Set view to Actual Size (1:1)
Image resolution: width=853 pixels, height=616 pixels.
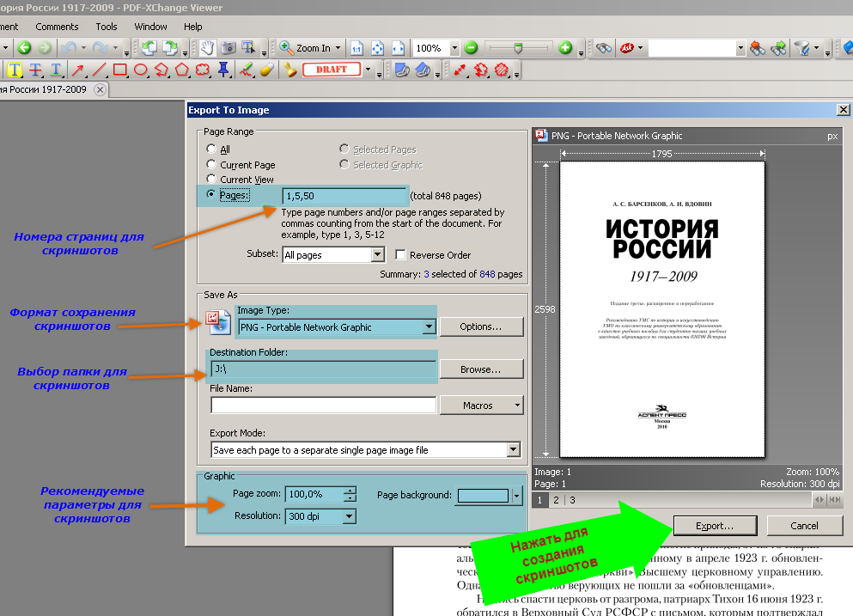[x=356, y=48]
